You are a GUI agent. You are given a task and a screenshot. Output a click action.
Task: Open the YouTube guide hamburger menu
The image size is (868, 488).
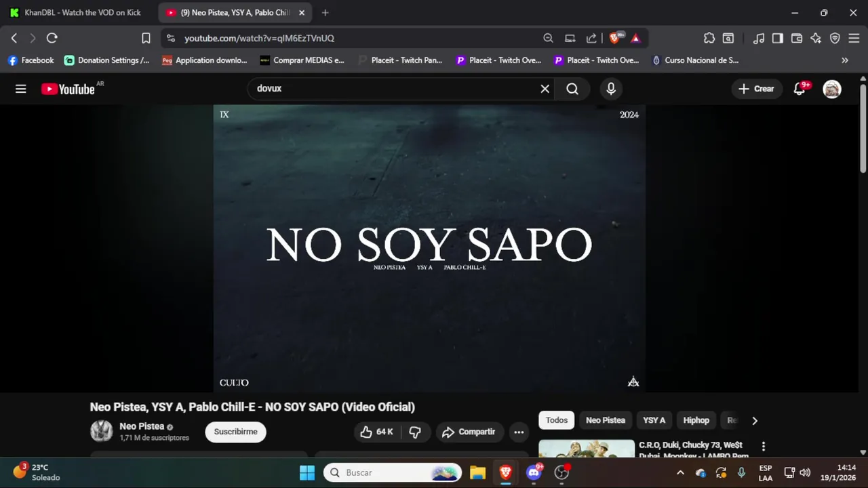[21, 89]
